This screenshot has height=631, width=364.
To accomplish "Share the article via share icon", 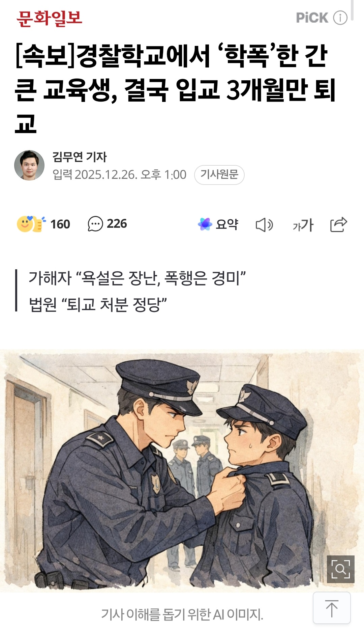I will click(x=338, y=224).
